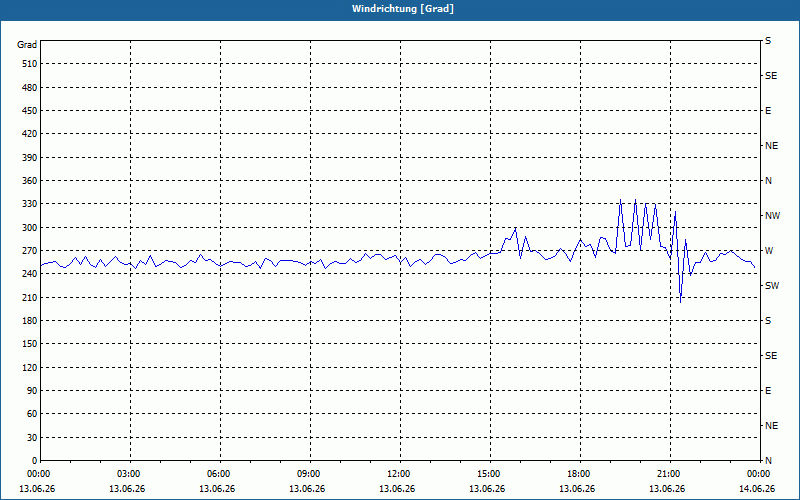Select the 12:00 time axis label
The image size is (800, 500).
point(400,474)
